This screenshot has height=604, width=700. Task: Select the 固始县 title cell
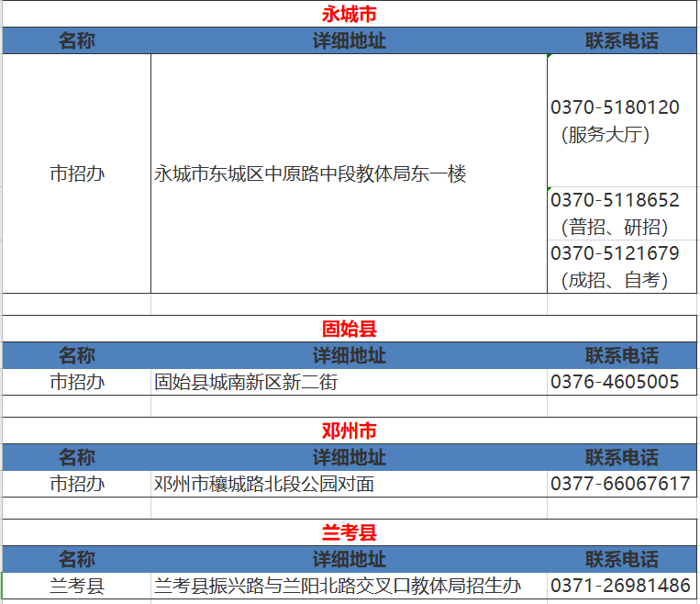[x=350, y=329]
